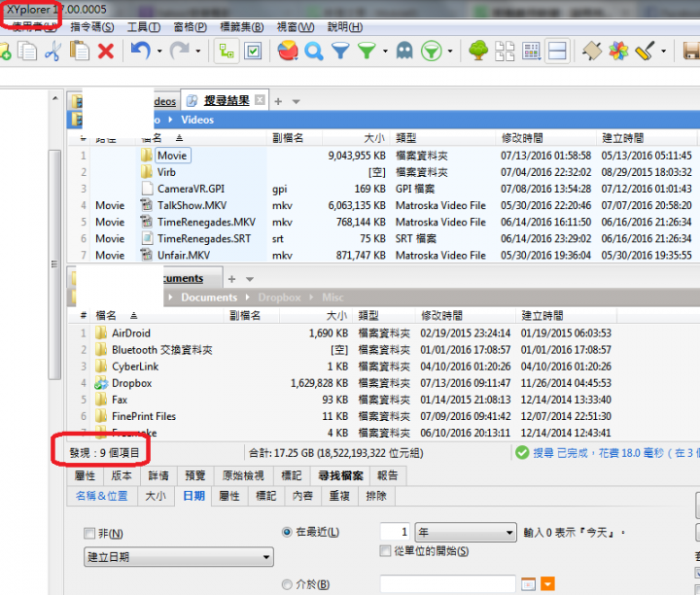Click Dropbox in the lower breadcrumb
This screenshot has width=700, height=595.
[x=279, y=297]
